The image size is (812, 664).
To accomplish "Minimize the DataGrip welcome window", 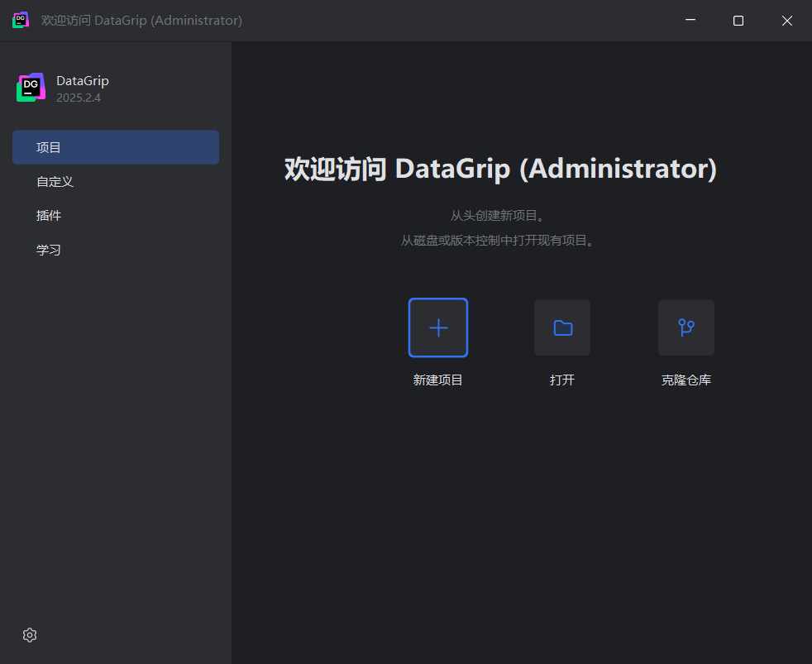I will pos(690,21).
